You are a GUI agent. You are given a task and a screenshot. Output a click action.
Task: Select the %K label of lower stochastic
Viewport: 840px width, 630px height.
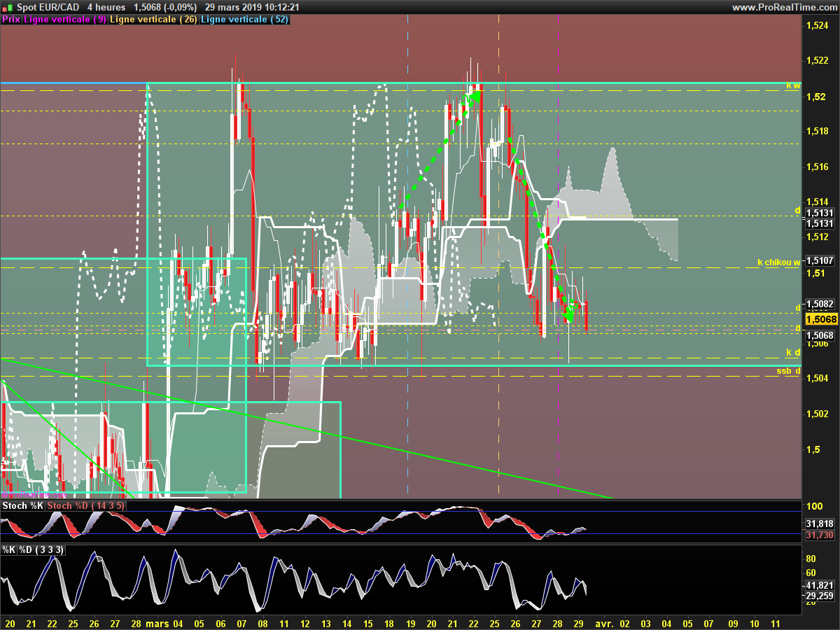point(8,549)
